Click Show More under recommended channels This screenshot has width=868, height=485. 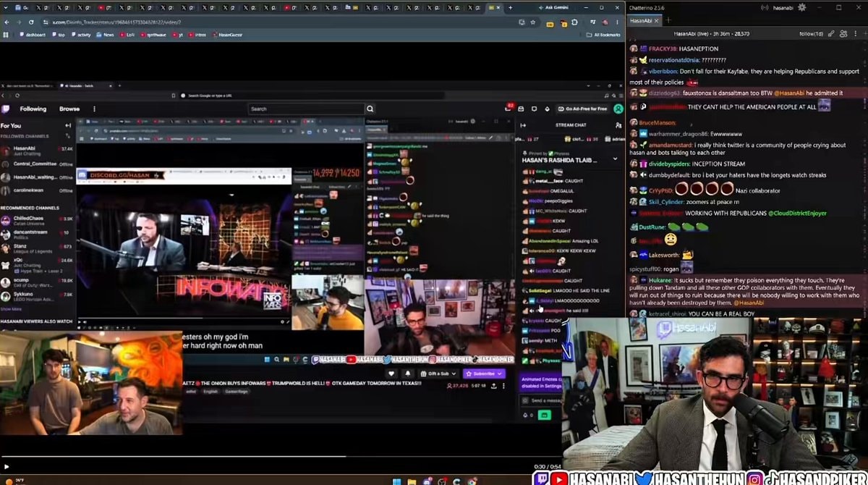11,308
